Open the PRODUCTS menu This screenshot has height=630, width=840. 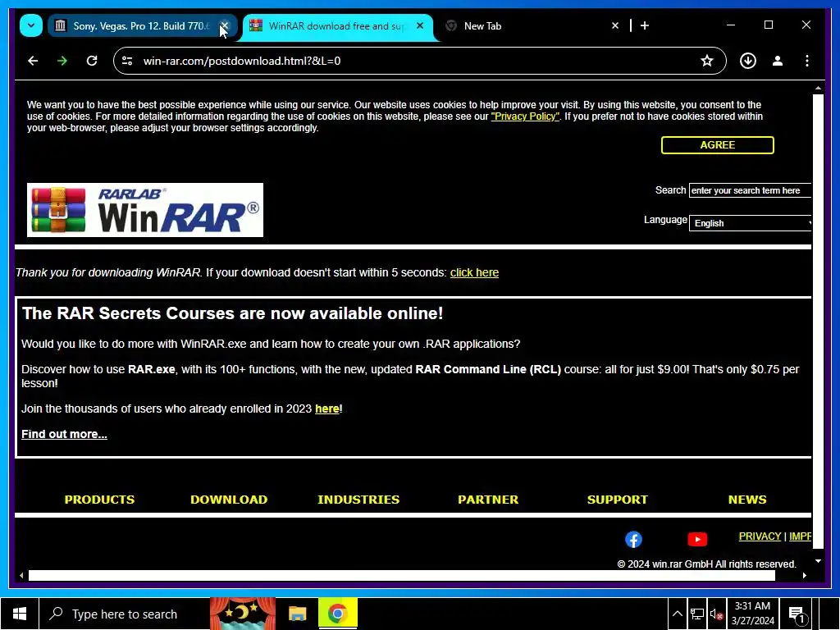coord(99,500)
